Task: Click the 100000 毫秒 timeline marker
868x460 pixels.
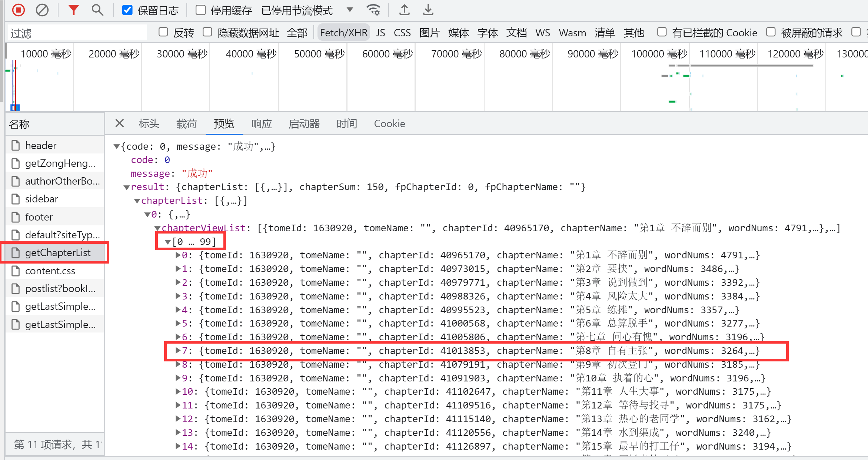Action: click(x=659, y=54)
